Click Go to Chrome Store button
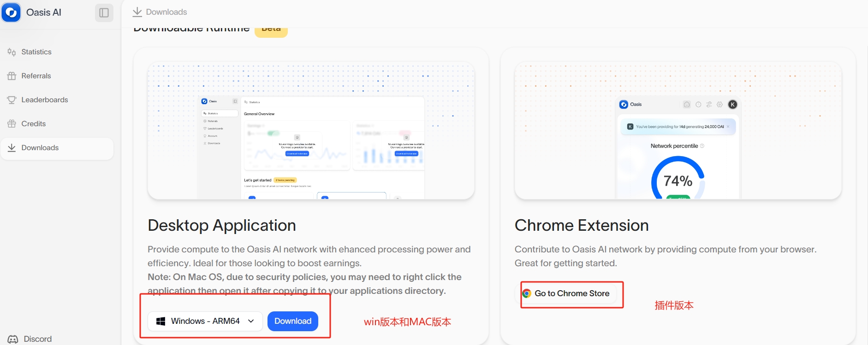Screen dimensions: 868x345 [566, 293]
